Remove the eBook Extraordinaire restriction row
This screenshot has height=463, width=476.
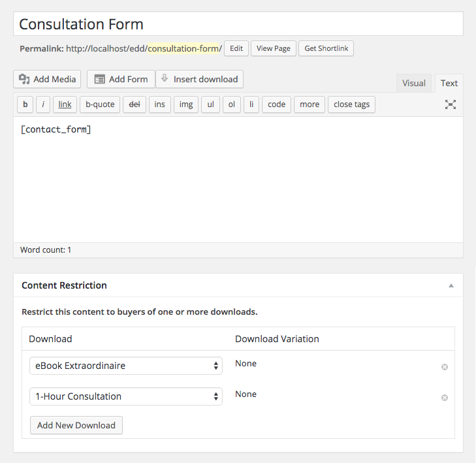445,367
